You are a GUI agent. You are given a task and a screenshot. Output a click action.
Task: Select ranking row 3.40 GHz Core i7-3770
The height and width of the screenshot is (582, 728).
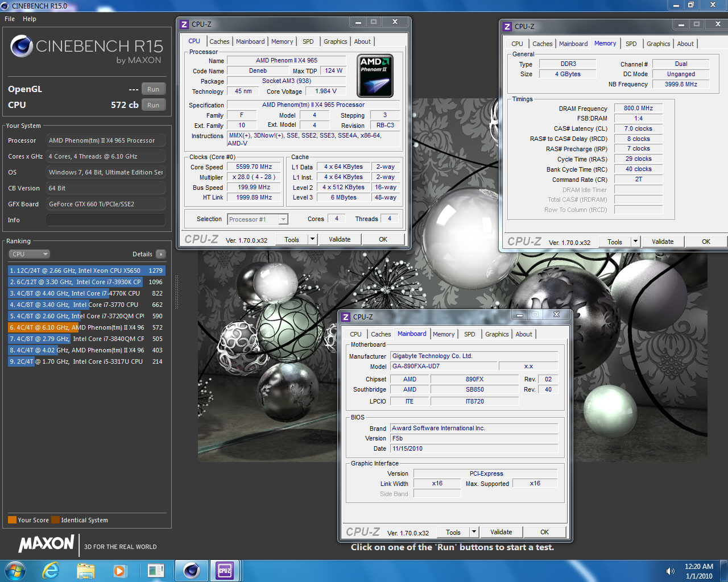(x=86, y=305)
